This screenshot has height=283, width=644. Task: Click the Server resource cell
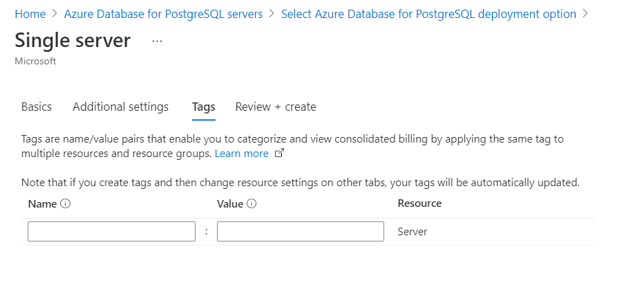click(x=413, y=232)
